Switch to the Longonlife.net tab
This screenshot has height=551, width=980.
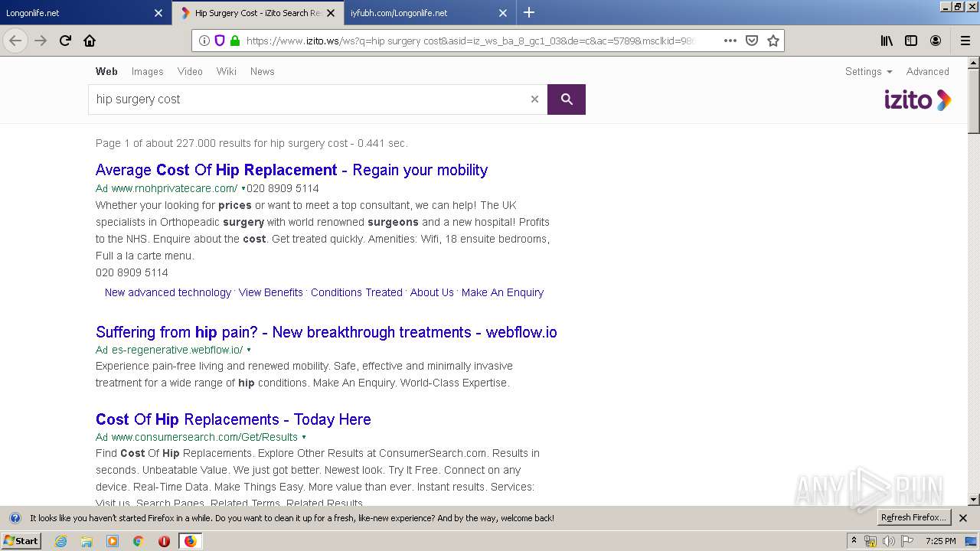coord(75,13)
